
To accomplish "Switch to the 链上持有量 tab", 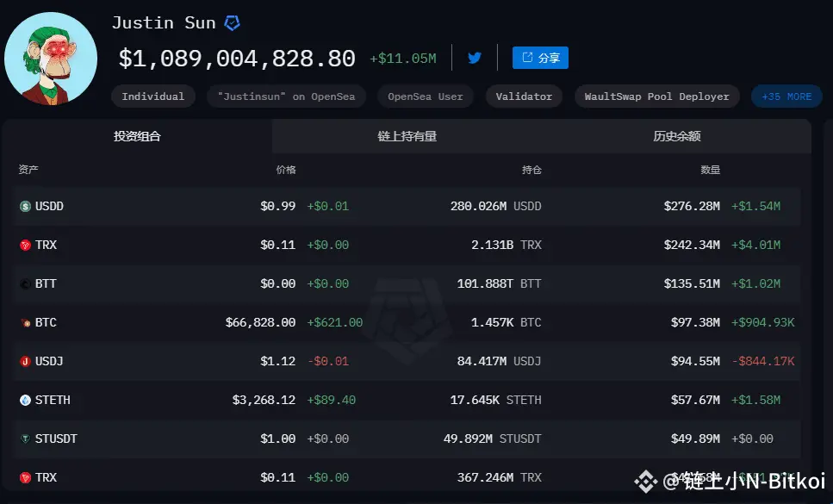I will [x=407, y=136].
